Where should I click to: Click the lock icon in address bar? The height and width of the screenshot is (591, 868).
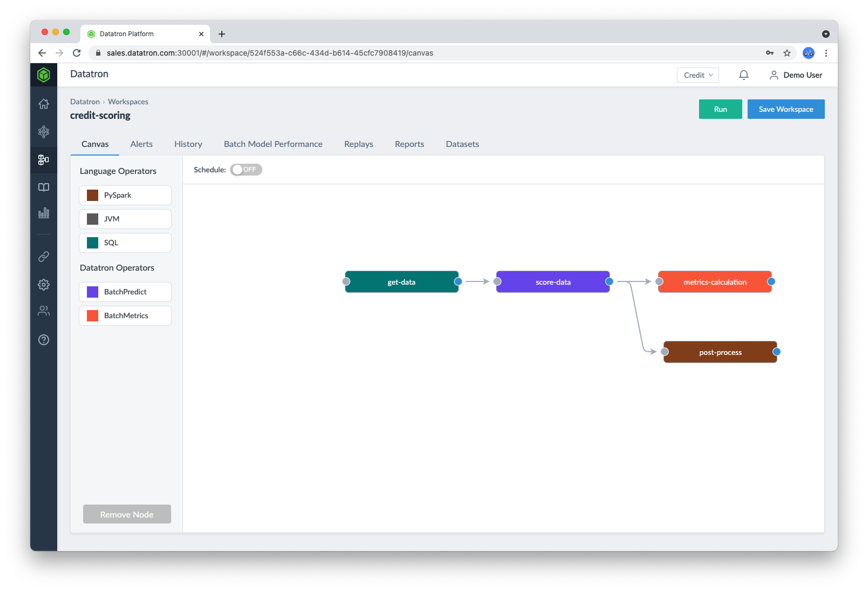point(98,53)
